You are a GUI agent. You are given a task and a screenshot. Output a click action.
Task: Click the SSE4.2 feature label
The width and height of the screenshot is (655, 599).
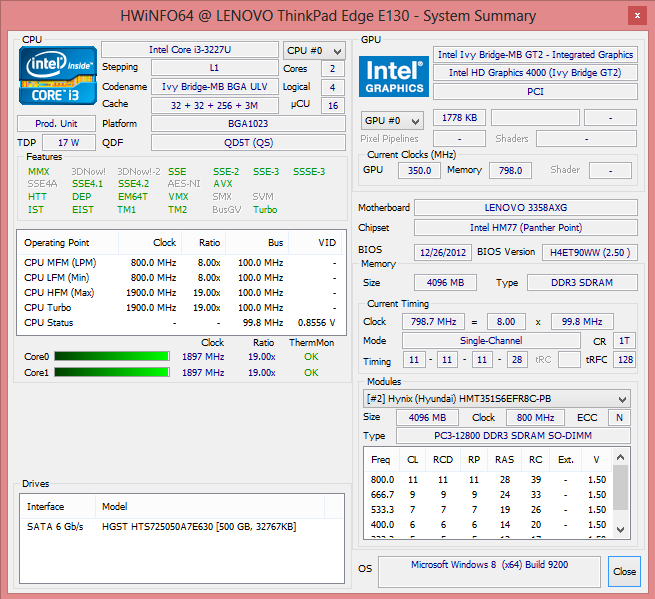tap(133, 184)
